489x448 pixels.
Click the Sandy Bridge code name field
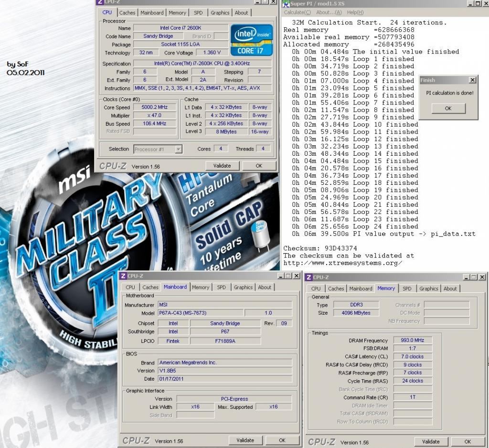[158, 36]
